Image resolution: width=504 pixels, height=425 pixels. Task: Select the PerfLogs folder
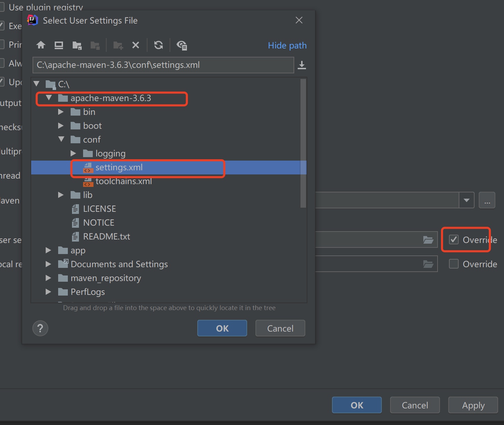tap(169, 292)
